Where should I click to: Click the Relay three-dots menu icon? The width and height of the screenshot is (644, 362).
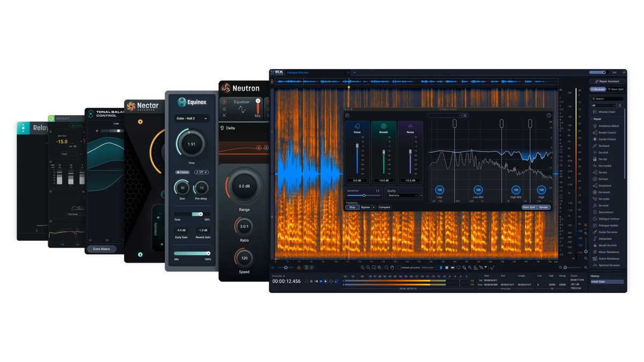point(23,128)
